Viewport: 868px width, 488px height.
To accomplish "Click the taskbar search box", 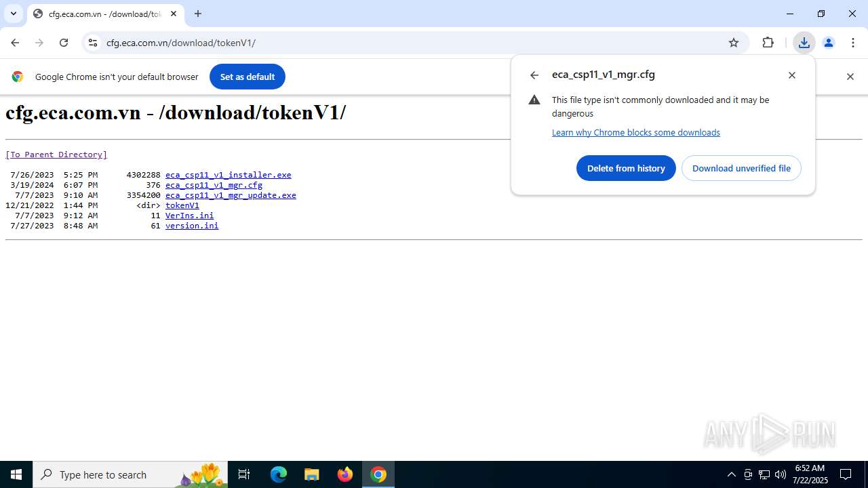I will 130,474.
